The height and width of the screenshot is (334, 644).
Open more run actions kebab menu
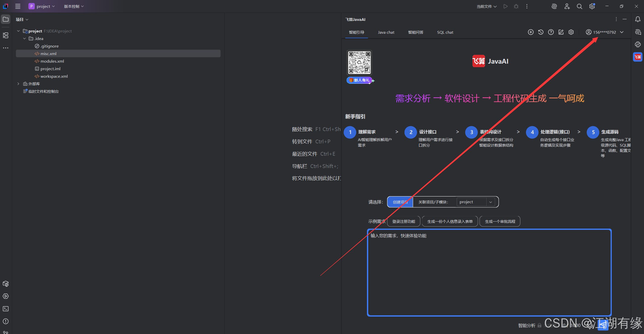tap(527, 6)
